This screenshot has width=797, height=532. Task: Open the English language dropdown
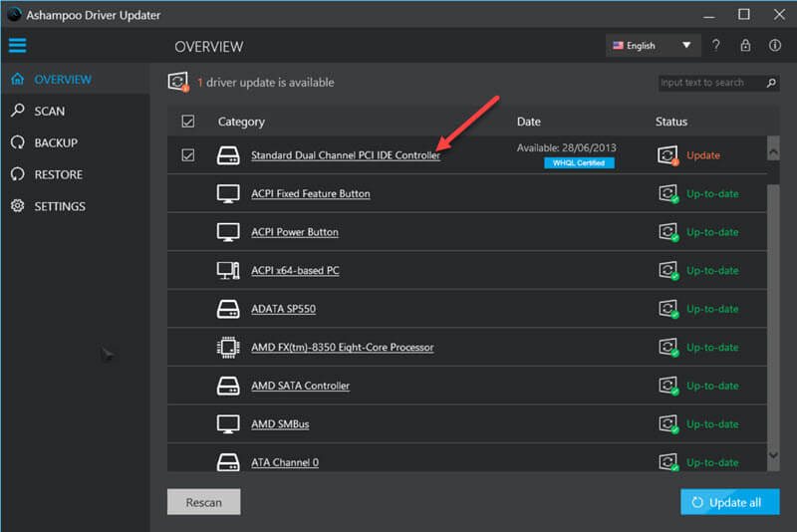(653, 45)
